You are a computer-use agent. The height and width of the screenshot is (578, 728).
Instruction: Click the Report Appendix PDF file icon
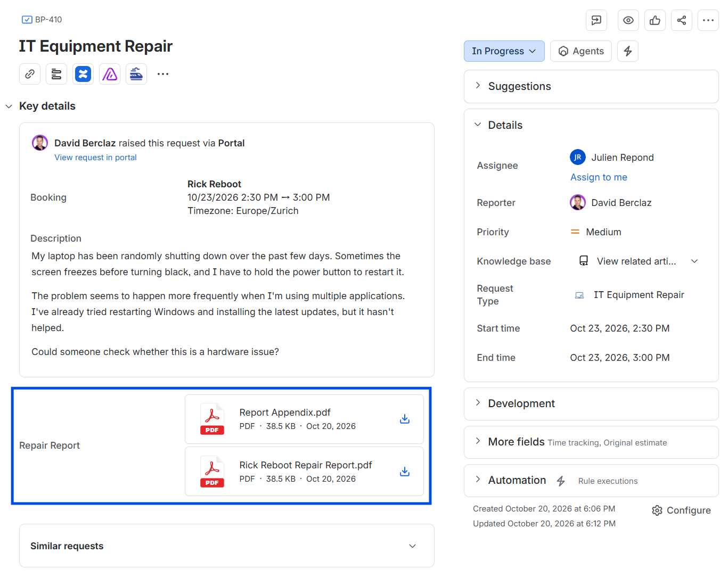click(x=212, y=419)
